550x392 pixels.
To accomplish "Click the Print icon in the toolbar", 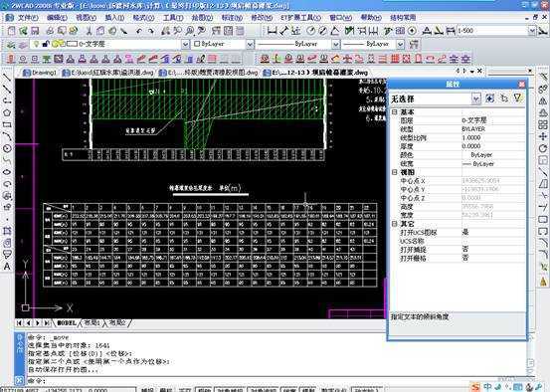I will tap(50, 31).
